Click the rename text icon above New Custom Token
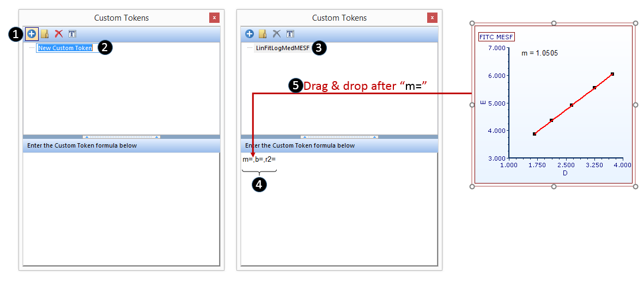Screen dimensions: 644x281 (72, 34)
